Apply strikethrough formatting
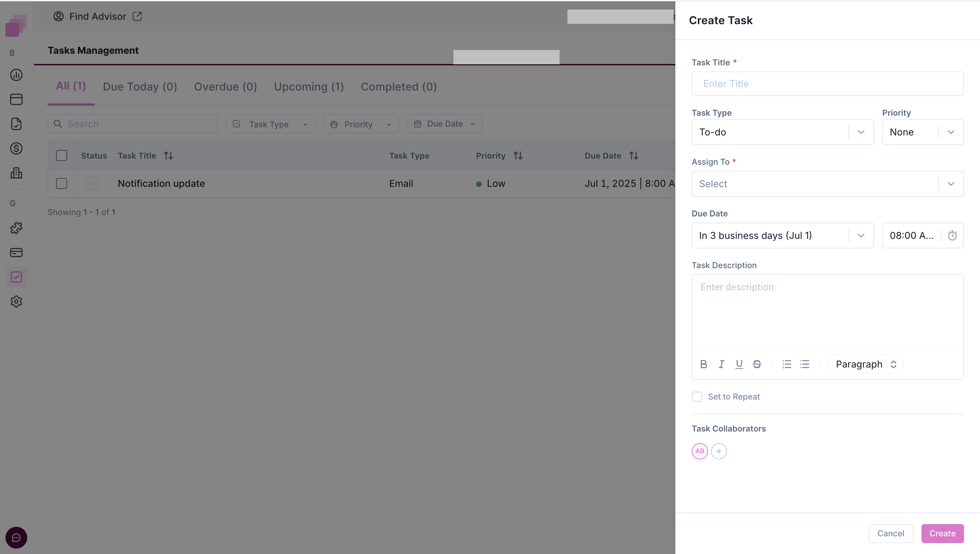This screenshot has width=980, height=554. click(x=757, y=364)
